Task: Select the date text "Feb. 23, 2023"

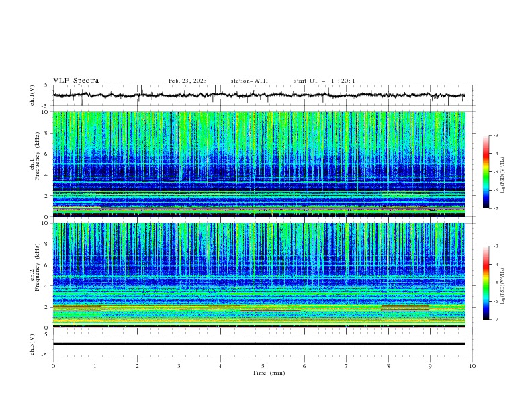Action: [x=187, y=81]
